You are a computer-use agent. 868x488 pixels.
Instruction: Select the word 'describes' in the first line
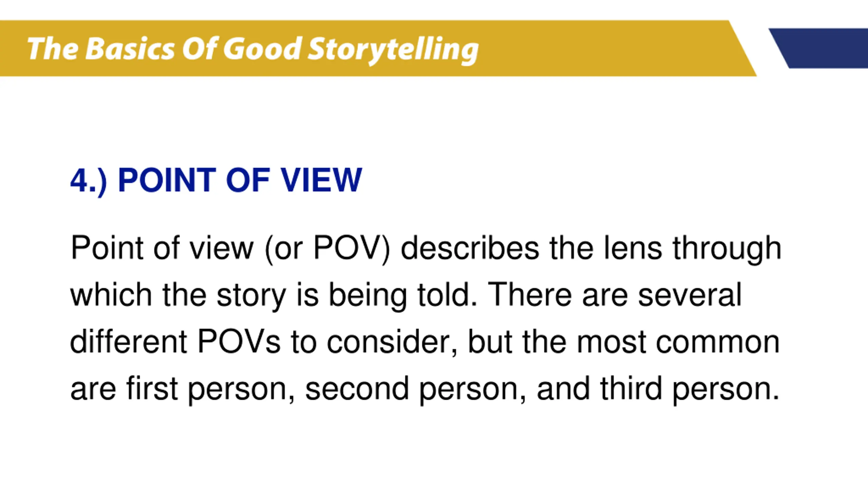(x=470, y=248)
